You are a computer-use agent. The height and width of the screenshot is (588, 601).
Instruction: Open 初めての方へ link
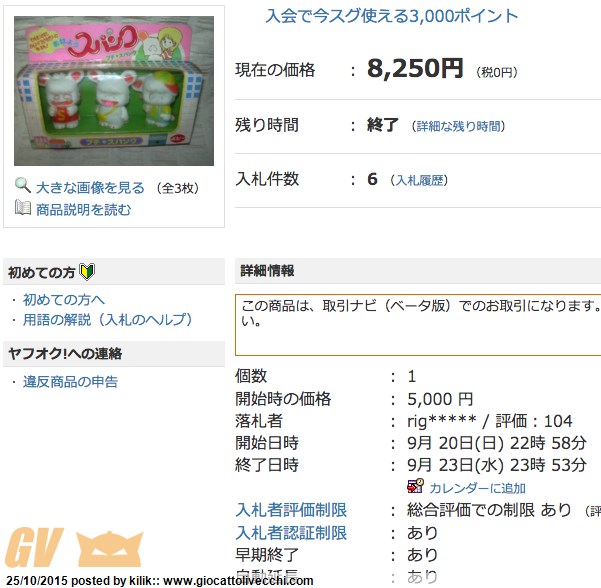point(64,299)
